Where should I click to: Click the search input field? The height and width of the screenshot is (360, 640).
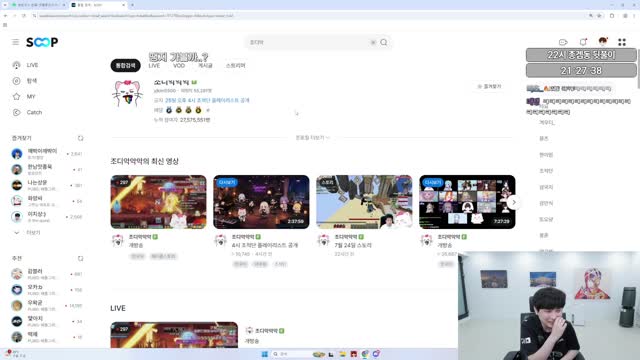coord(308,42)
